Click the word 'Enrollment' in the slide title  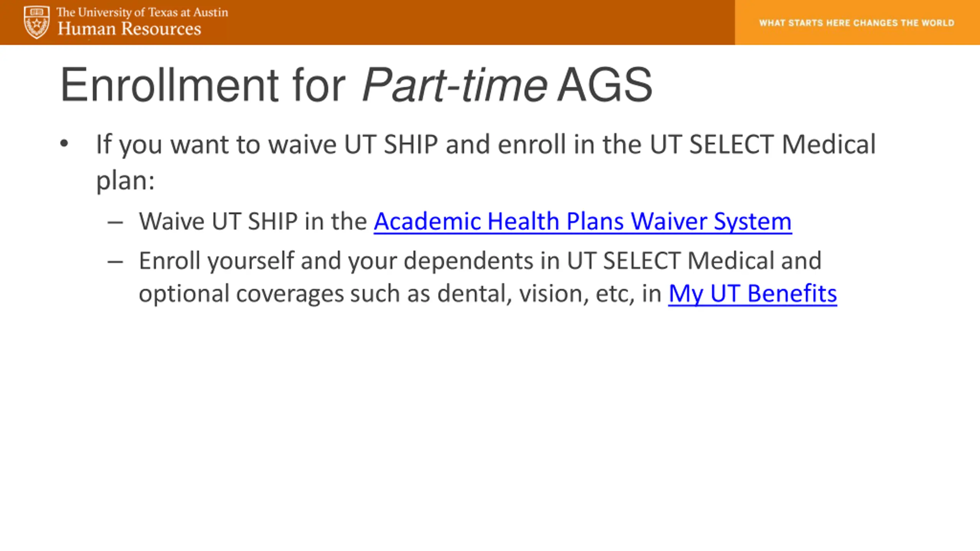[x=169, y=85]
